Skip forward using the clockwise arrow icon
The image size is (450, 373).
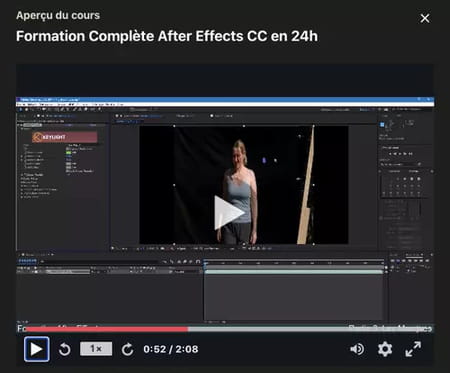127,349
